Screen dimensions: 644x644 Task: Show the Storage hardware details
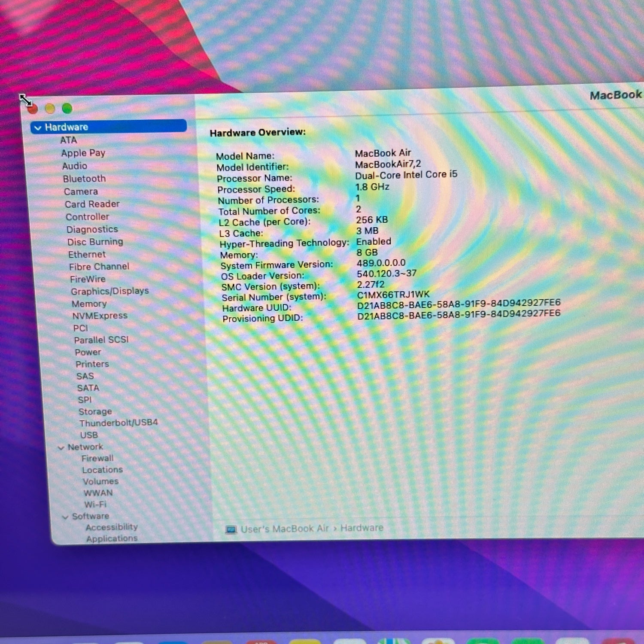click(x=95, y=411)
